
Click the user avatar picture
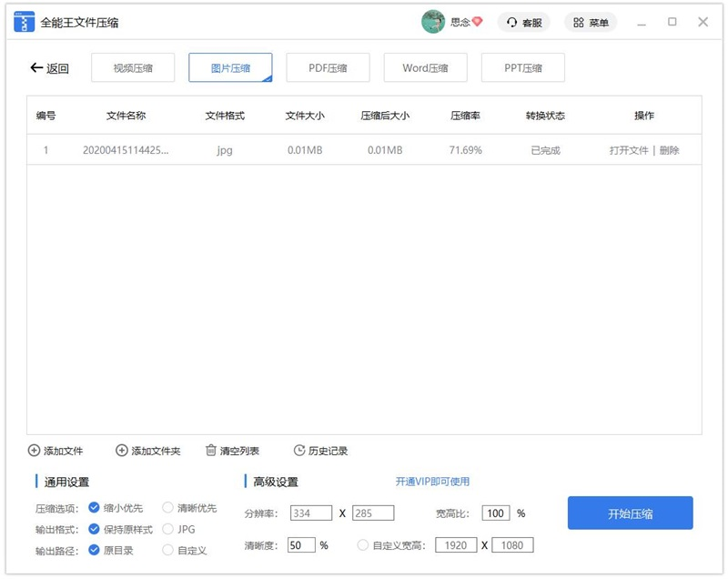click(x=433, y=22)
